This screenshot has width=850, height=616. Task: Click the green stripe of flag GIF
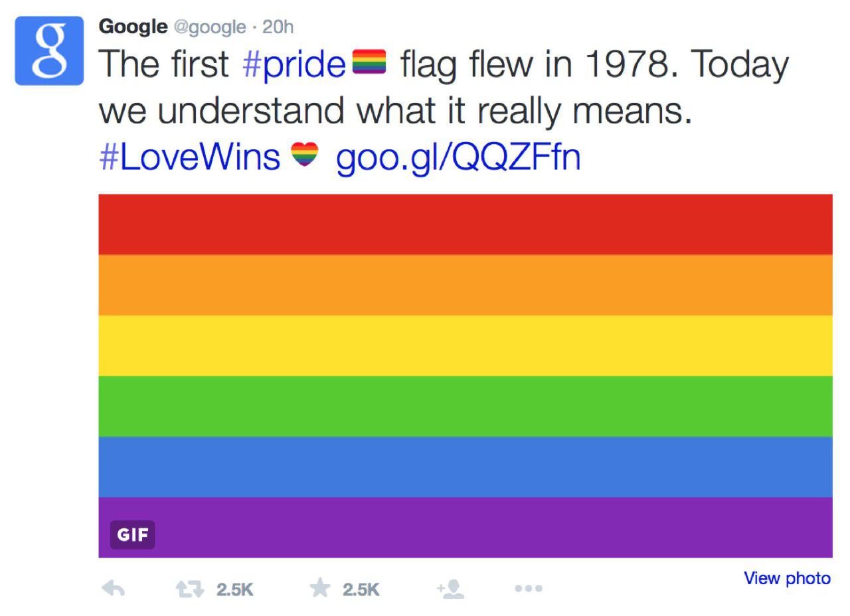point(466,406)
